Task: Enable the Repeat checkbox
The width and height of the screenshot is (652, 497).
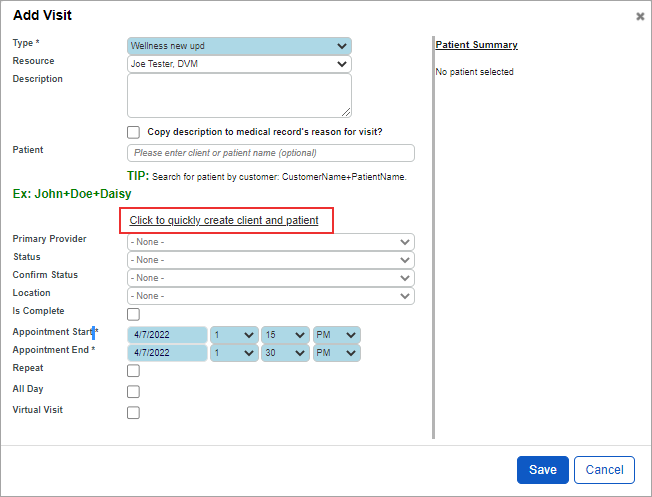Action: pos(133,371)
